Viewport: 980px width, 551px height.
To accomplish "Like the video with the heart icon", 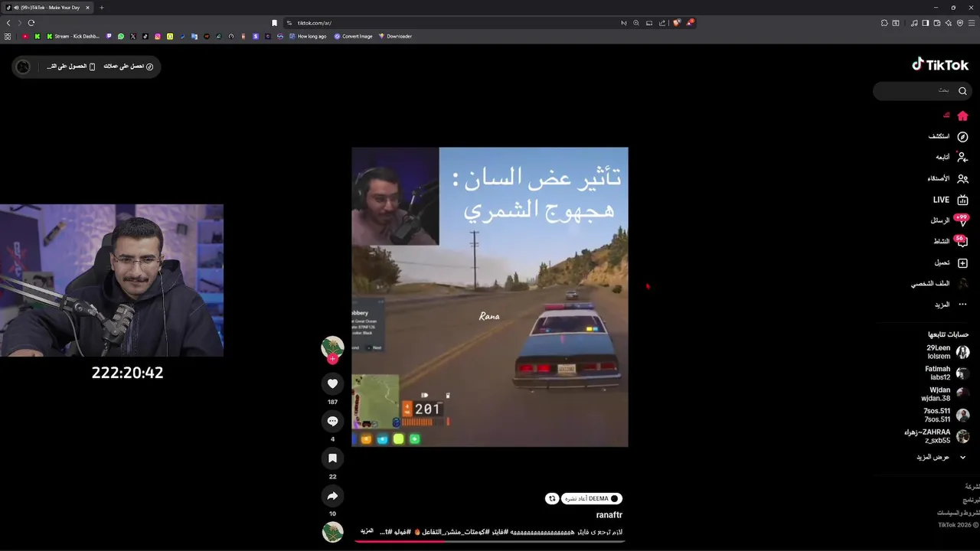I will (332, 383).
